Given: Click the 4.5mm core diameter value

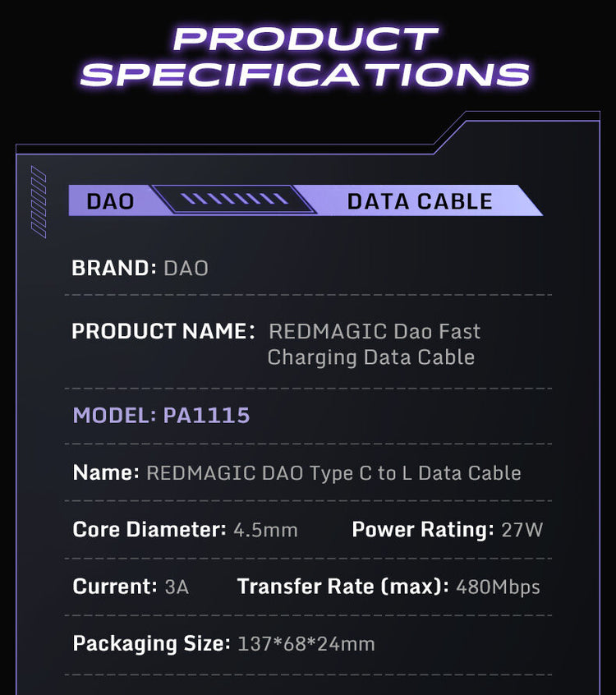Looking at the screenshot, I should coord(265,530).
